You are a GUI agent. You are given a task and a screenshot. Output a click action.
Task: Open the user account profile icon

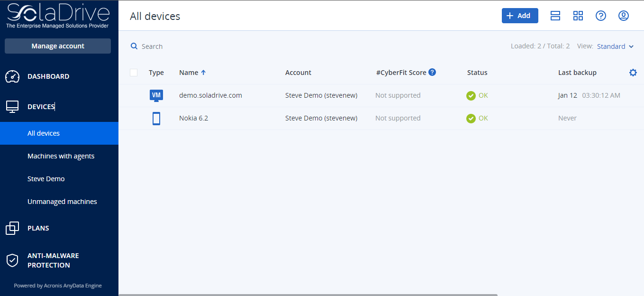624,16
